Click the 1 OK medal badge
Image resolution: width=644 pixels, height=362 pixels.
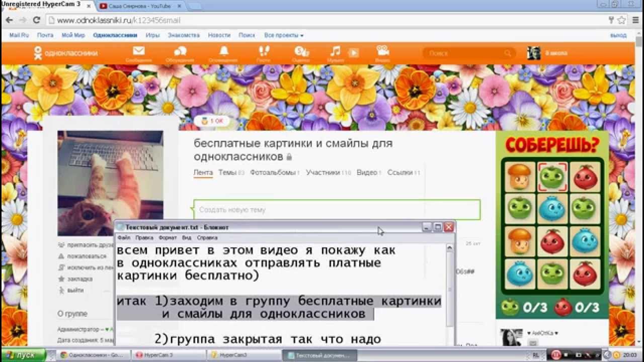point(212,121)
